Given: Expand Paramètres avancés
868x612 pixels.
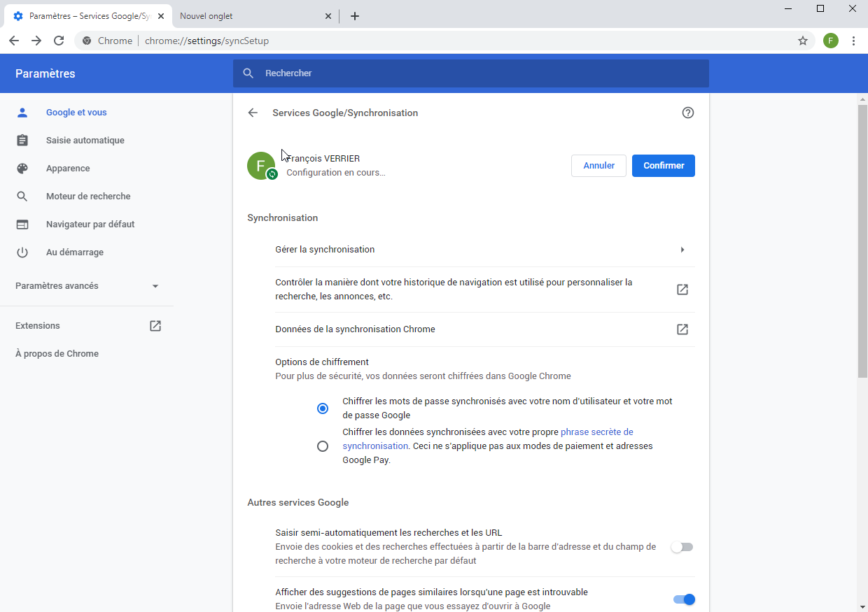Looking at the screenshot, I should click(x=155, y=285).
